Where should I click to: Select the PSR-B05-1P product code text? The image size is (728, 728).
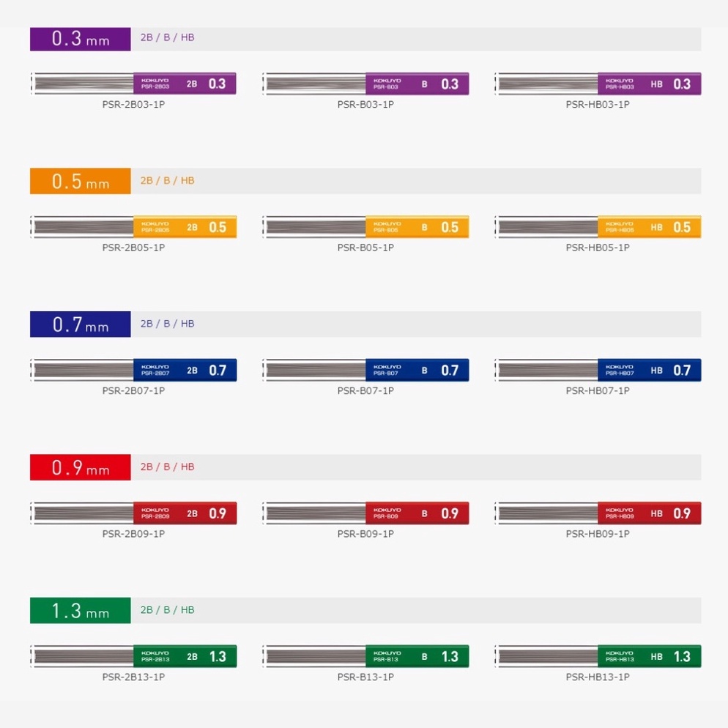365,248
